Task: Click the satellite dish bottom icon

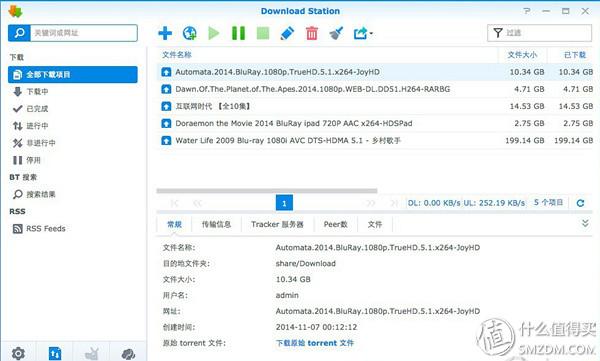Action: [x=91, y=353]
